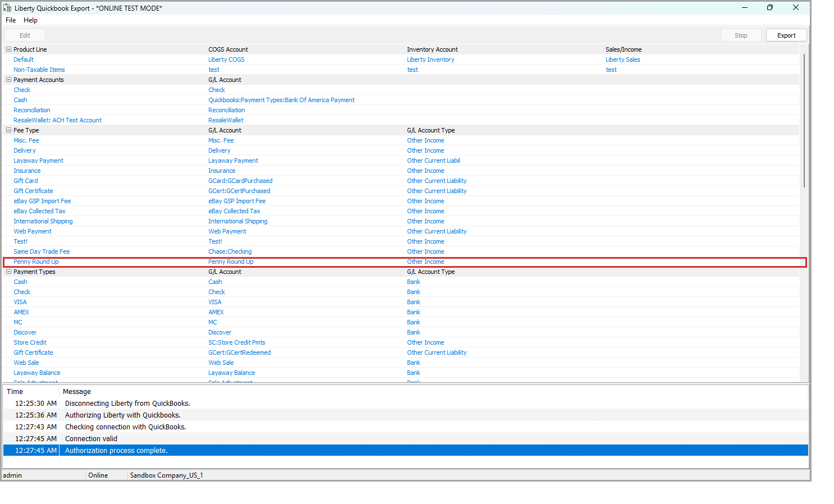This screenshot has height=504, width=834.
Task: Open the Help menu
Action: [x=30, y=20]
